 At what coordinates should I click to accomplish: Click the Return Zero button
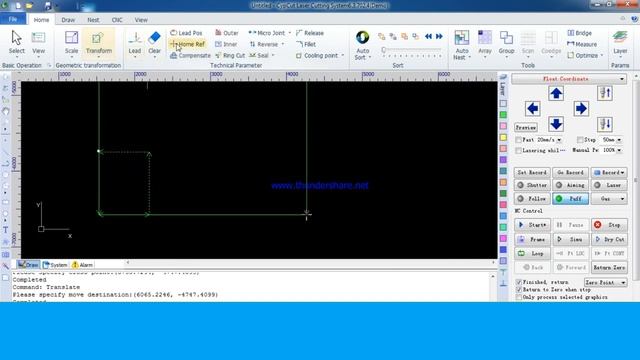[609, 267]
